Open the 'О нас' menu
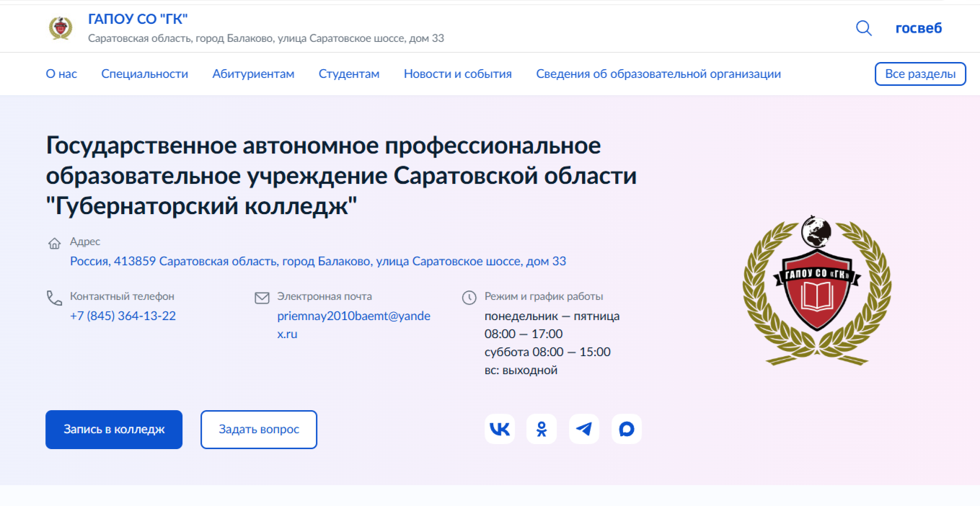Image resolution: width=980 pixels, height=506 pixels. [61, 74]
